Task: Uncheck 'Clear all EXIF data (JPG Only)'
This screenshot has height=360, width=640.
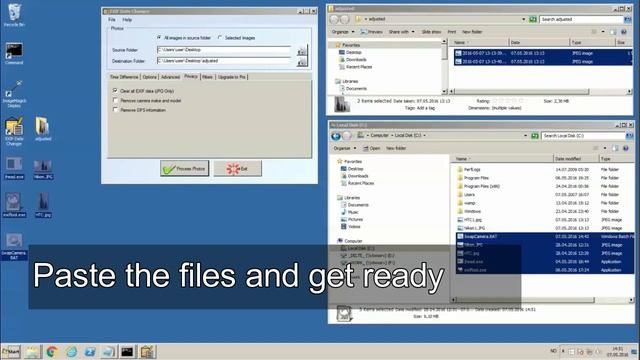Action: 115,91
